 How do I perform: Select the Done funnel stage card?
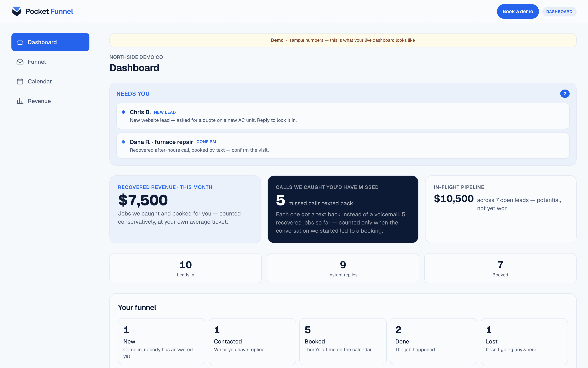point(433,341)
